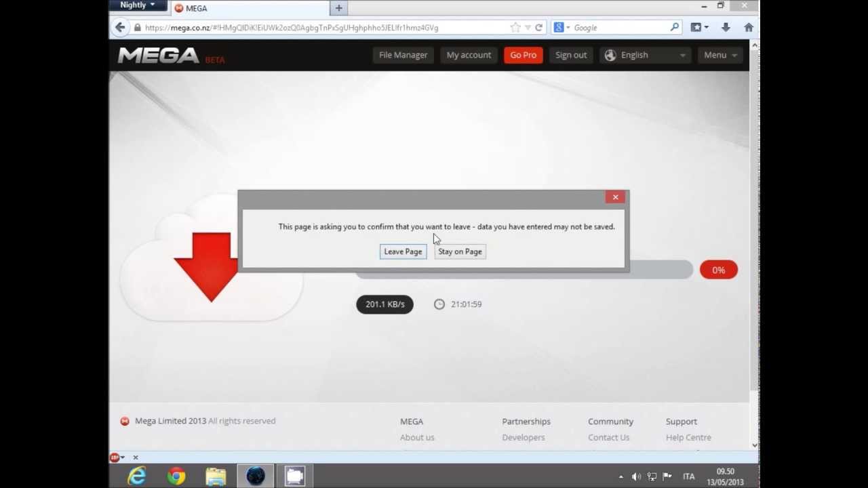
Task: Open Internet Explorer from the taskbar
Action: (x=137, y=476)
